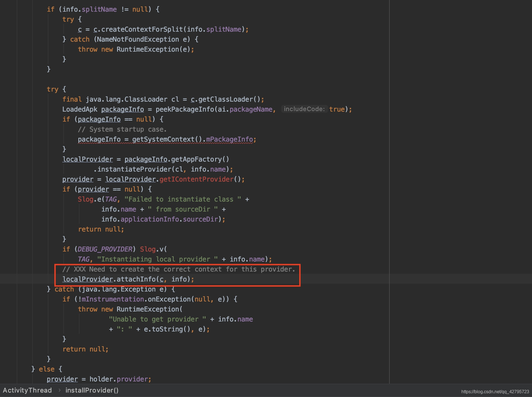Click " from sourceDir " string literal
The height and width of the screenshot is (397, 532).
(x=183, y=209)
